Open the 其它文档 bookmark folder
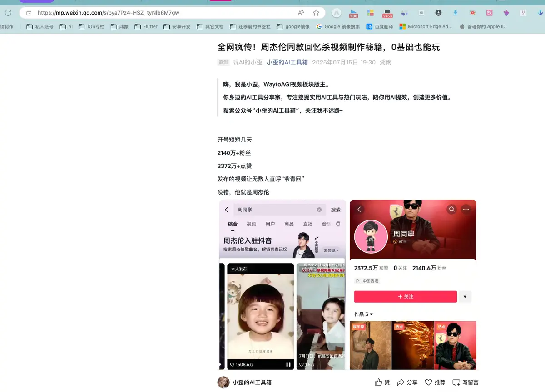This screenshot has height=392, width=545. click(x=210, y=27)
